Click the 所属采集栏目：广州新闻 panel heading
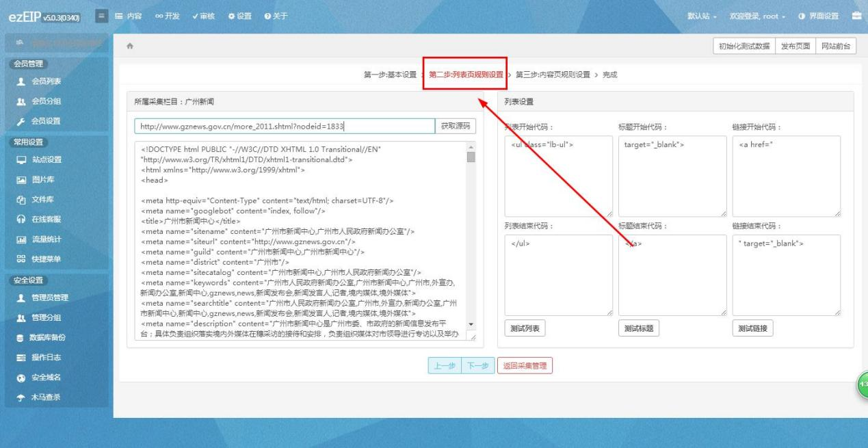 [305, 101]
